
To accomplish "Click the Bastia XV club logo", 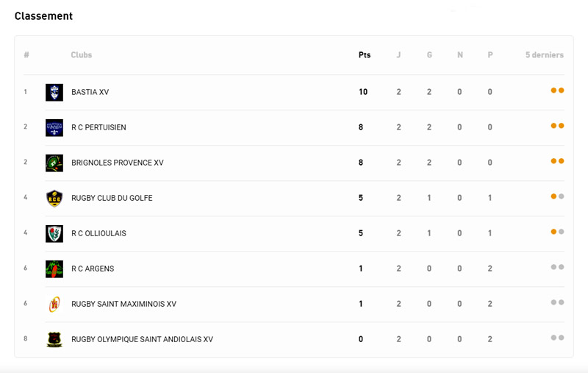I will [x=54, y=92].
